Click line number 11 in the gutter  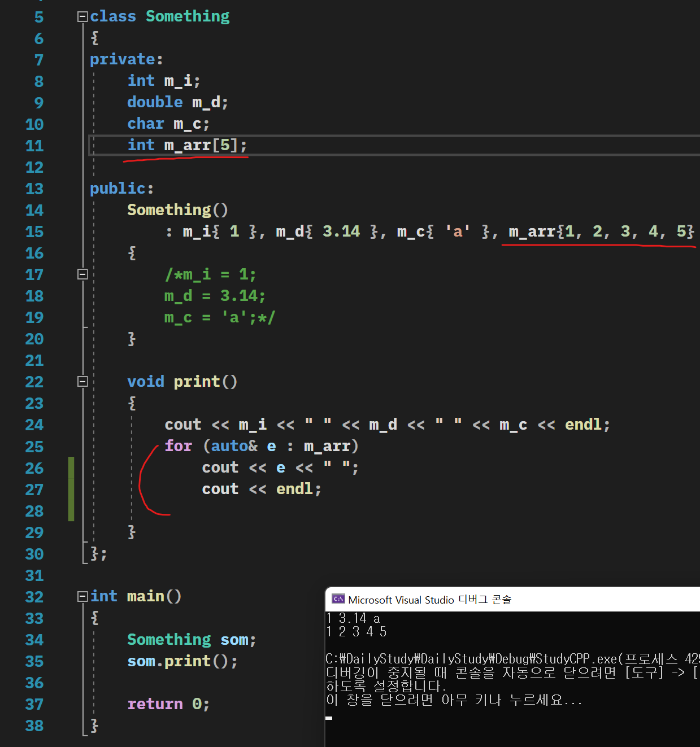34,146
